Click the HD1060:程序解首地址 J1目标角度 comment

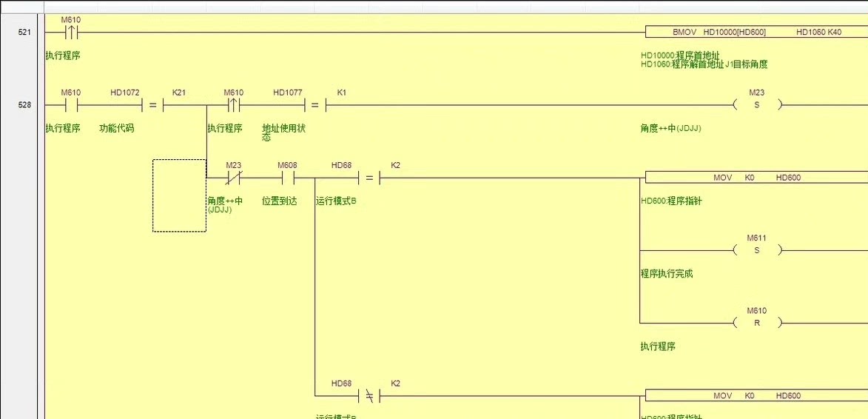pos(704,64)
